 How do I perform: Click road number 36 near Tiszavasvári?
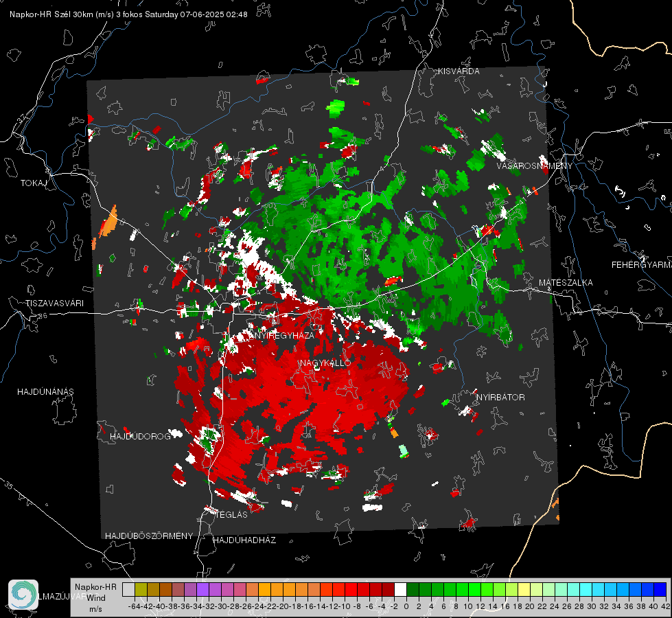coord(43,316)
